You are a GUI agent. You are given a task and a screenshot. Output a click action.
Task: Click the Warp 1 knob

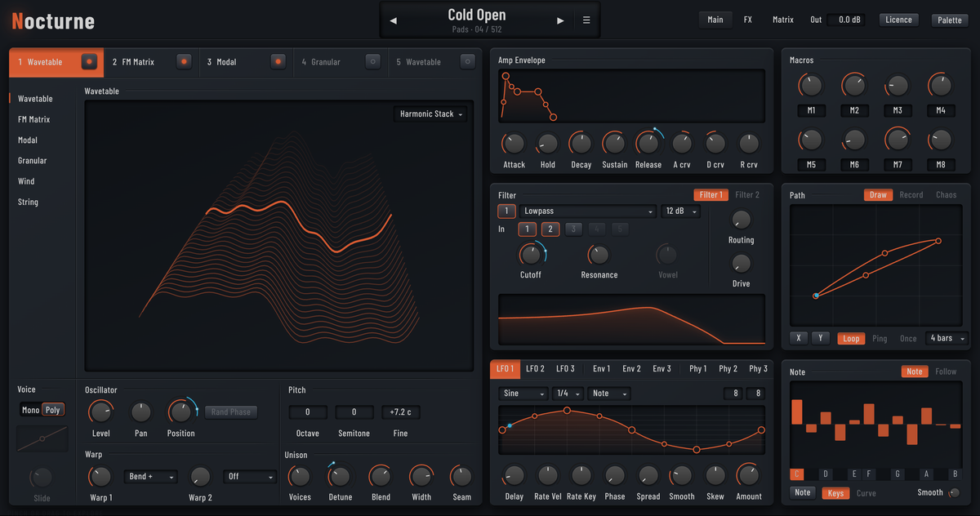point(100,476)
